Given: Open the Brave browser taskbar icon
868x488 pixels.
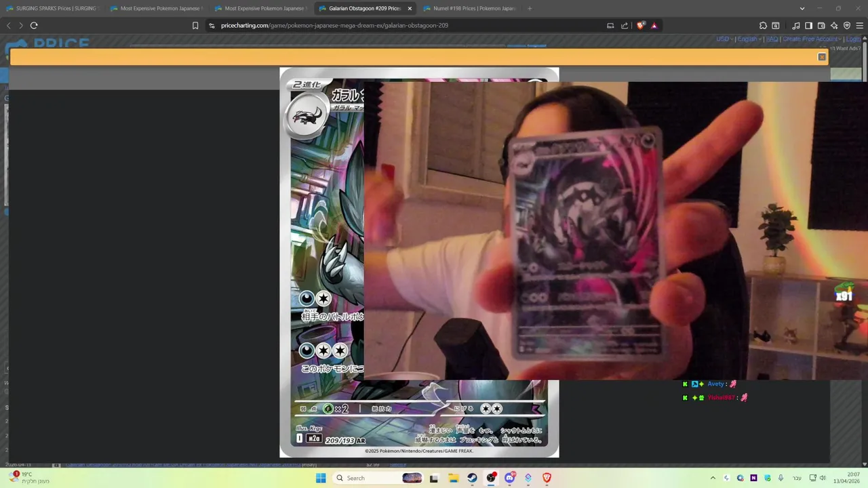Looking at the screenshot, I should (547, 478).
